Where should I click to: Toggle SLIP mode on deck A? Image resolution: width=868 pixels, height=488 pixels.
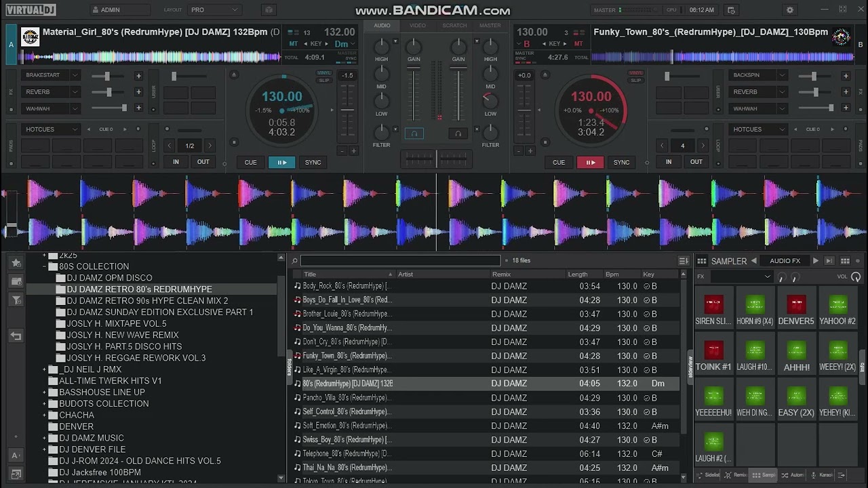coord(324,80)
